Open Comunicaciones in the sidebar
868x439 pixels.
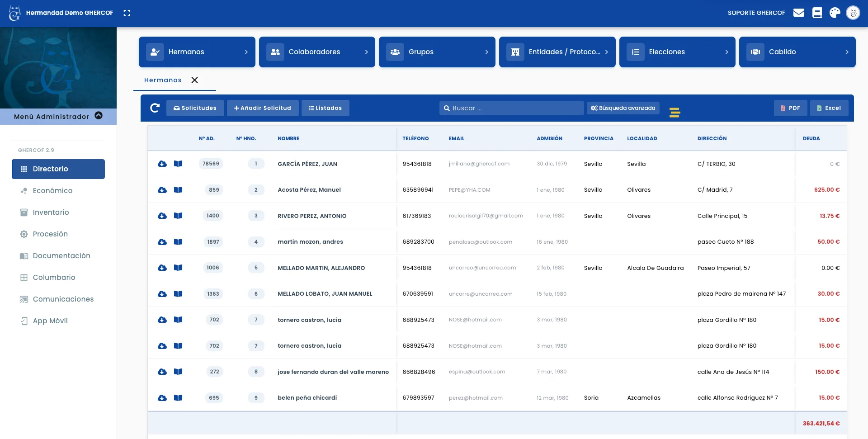pos(58,299)
